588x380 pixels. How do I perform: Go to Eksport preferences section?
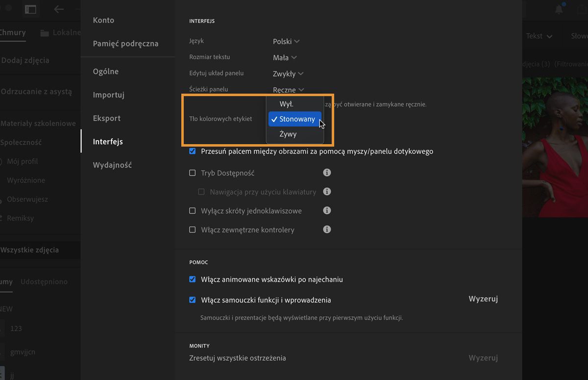[107, 118]
